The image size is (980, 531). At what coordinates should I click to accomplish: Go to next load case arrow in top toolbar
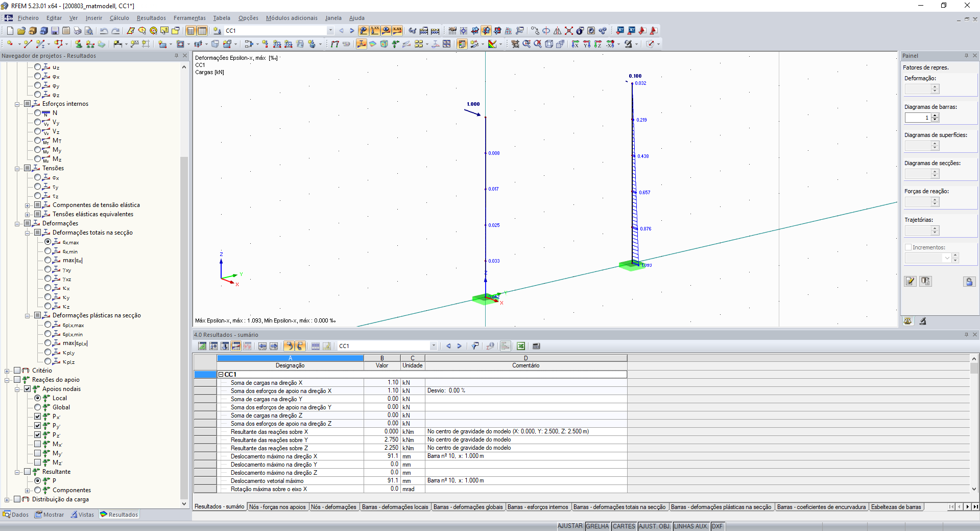pyautogui.click(x=352, y=31)
